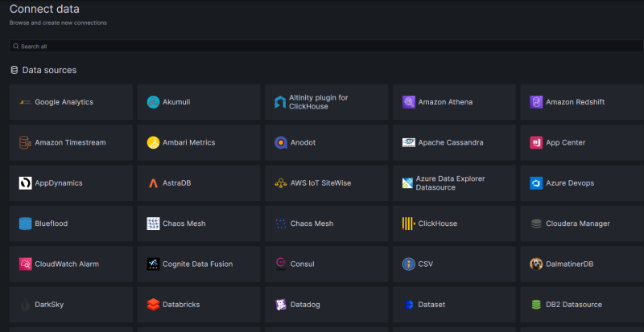
Task: Select the Apache Cassandra eye icon
Action: (x=409, y=142)
